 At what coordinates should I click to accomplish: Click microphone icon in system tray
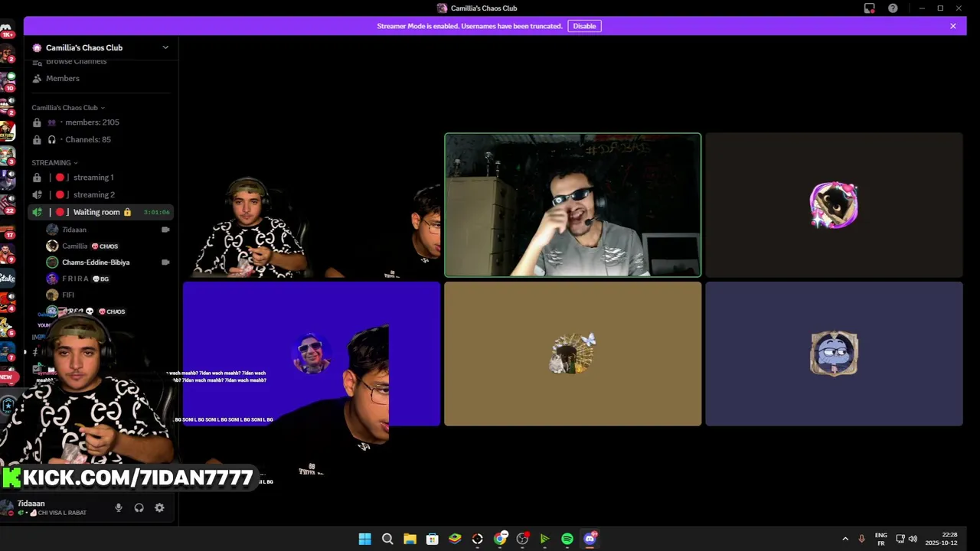coord(862,539)
